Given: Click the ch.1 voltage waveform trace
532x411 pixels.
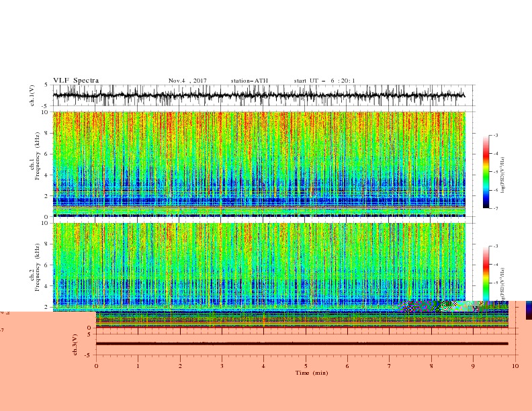Looking at the screenshot, I should pos(259,95).
